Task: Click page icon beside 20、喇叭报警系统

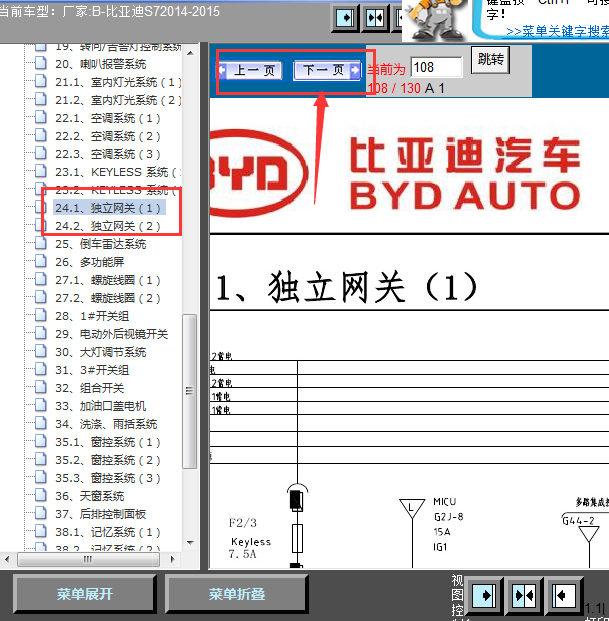Action: coord(40,63)
